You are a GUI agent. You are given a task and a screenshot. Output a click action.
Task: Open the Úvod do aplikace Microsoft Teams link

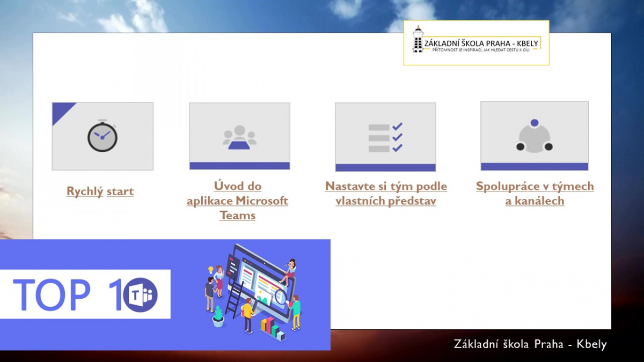[238, 201]
